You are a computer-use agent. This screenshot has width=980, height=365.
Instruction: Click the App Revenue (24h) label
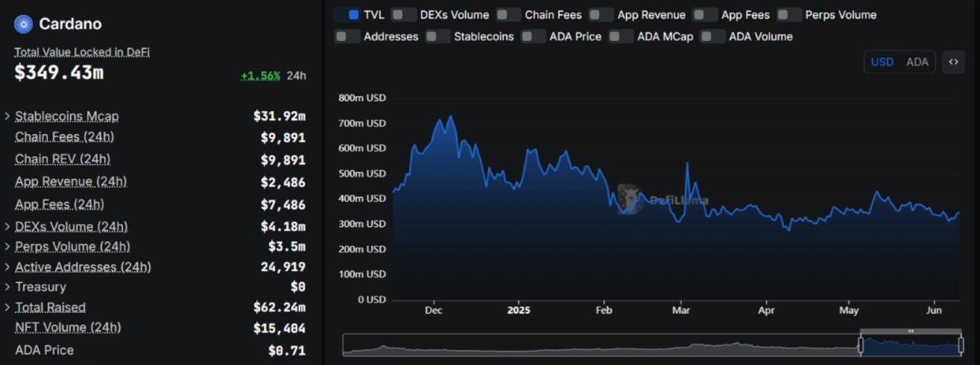point(71,182)
